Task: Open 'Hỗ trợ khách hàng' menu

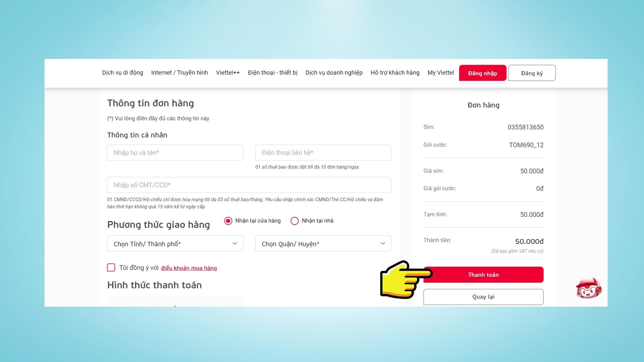Action: click(x=395, y=73)
